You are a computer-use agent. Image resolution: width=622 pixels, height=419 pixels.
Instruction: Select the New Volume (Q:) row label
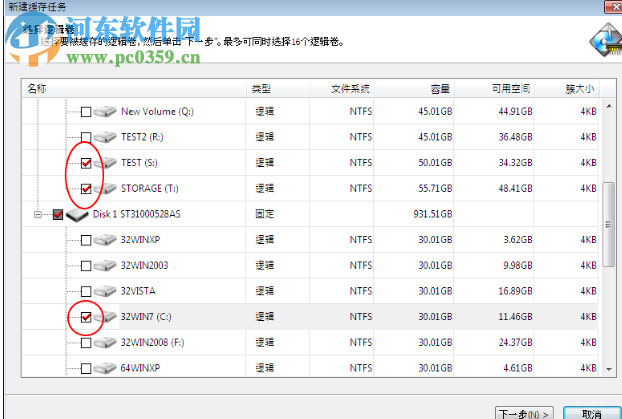157,111
